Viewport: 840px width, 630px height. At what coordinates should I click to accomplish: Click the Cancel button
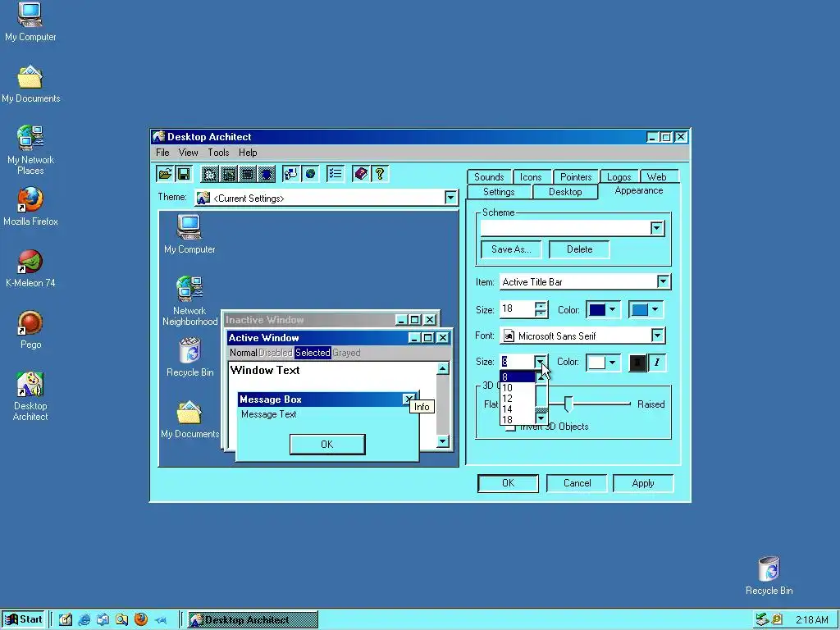[x=577, y=482]
